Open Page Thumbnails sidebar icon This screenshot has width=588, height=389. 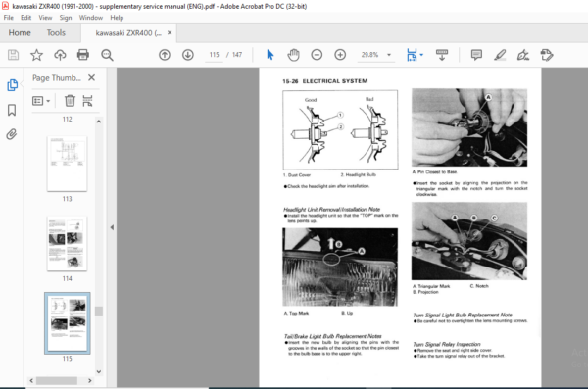12,85
